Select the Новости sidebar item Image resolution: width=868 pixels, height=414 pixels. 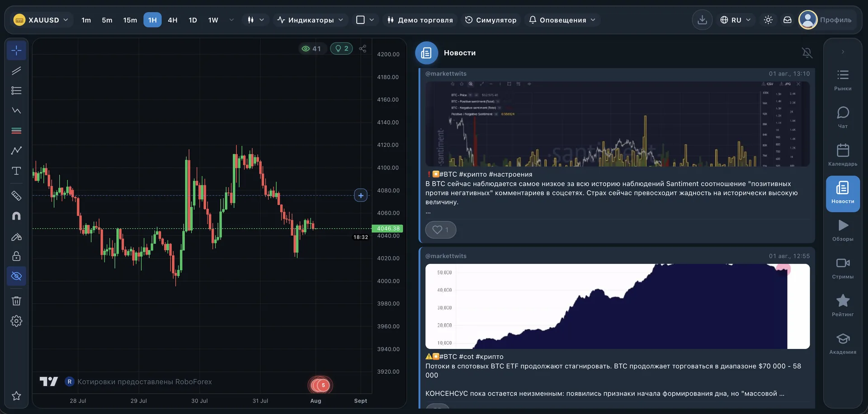pyautogui.click(x=843, y=194)
